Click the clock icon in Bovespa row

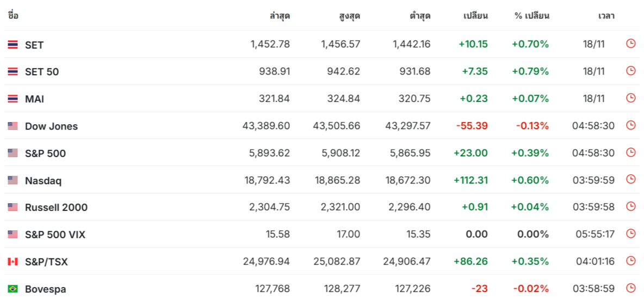tap(630, 288)
